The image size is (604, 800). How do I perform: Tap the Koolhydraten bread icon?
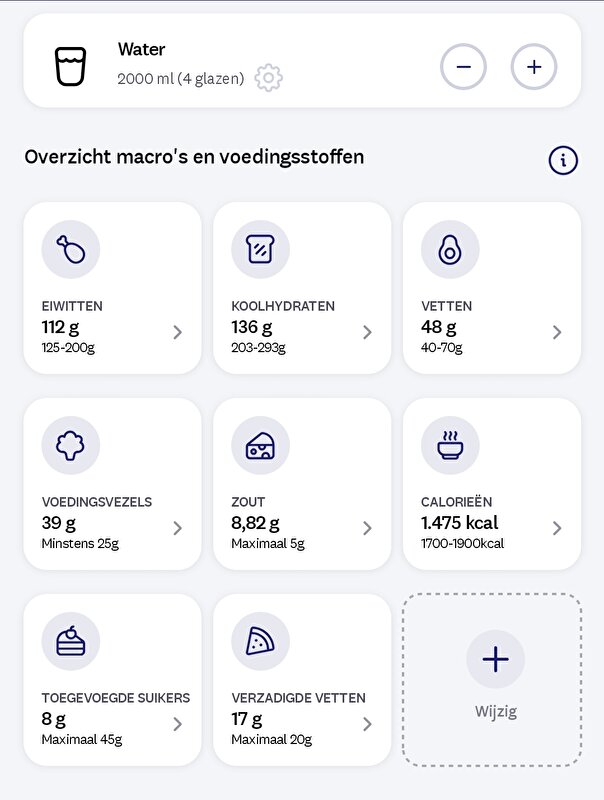tap(260, 249)
